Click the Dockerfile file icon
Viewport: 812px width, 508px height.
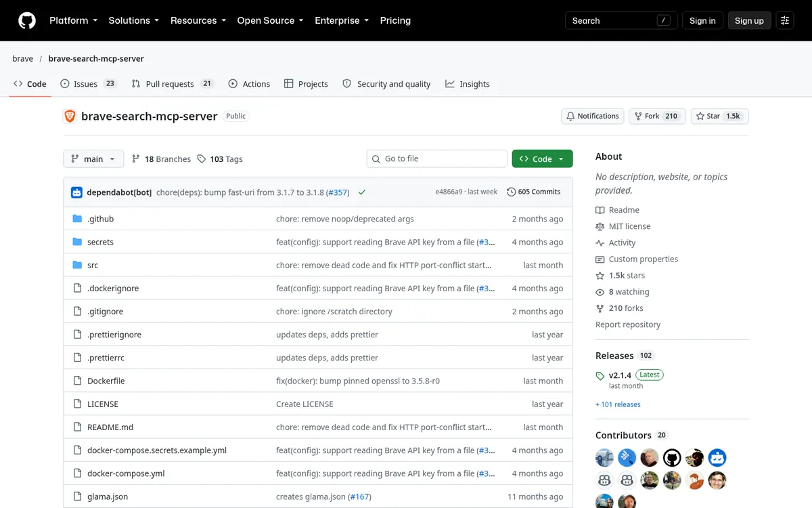pos(77,381)
